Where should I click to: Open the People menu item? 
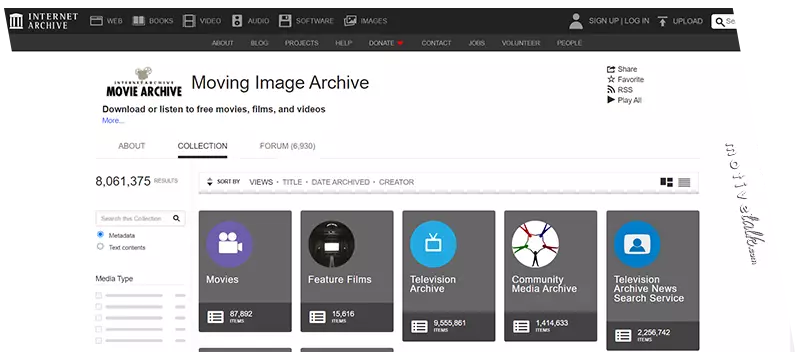569,43
